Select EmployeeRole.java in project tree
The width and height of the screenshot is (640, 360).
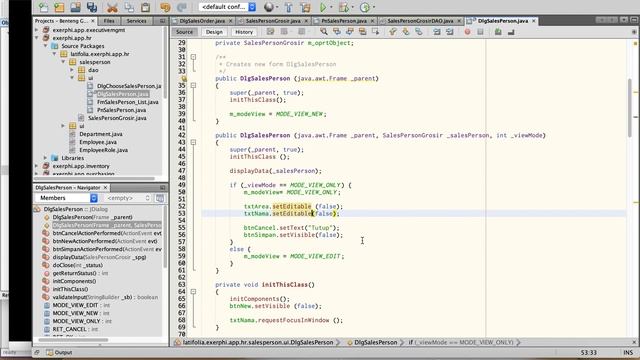click(103, 150)
